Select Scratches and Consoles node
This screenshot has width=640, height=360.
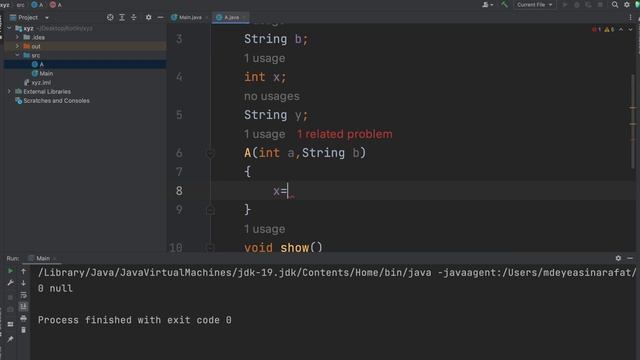point(85,100)
